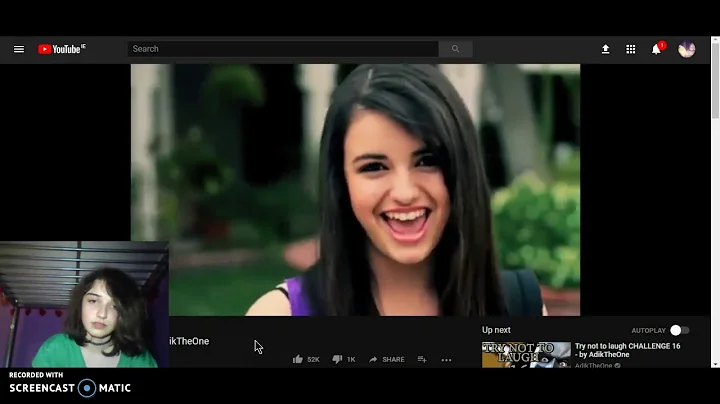This screenshot has height=404, width=720.
Task: Go to the YouTube home logo
Action: pyautogui.click(x=62, y=49)
